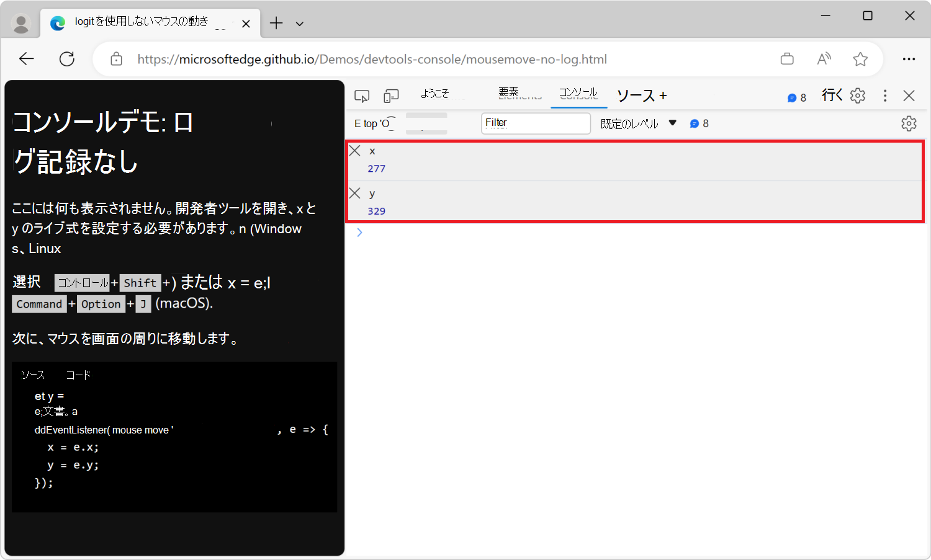Add this page to favorites

tap(860, 58)
